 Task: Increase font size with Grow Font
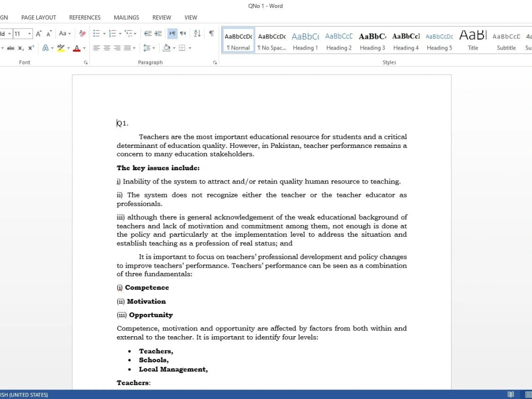39,34
